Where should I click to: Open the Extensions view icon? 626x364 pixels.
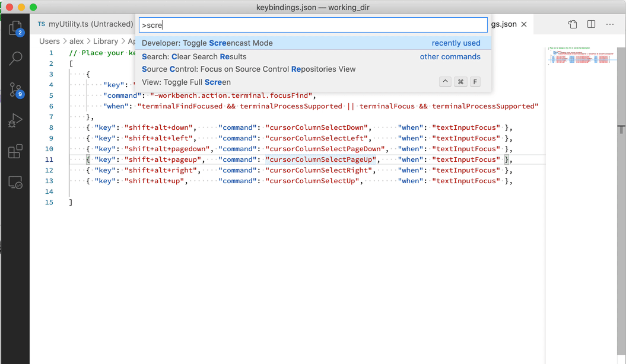pos(15,151)
